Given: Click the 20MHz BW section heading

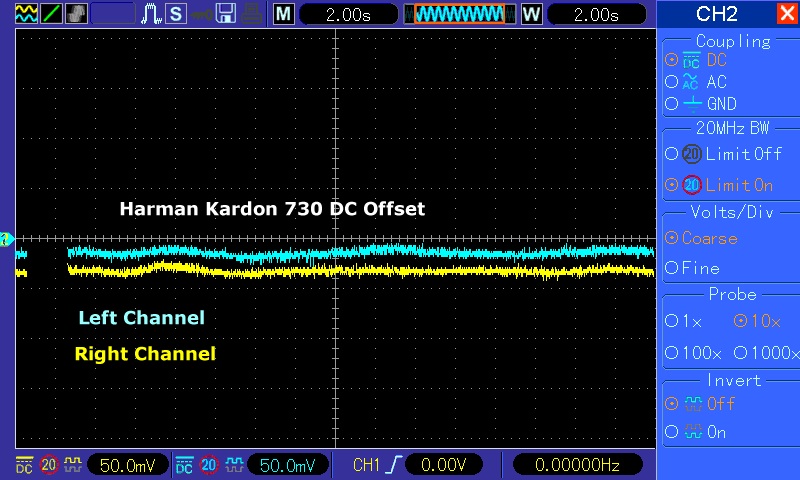Looking at the screenshot, I should point(732,128).
